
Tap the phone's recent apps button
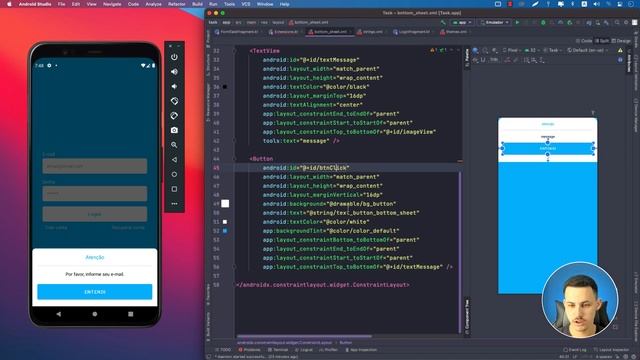point(131,314)
